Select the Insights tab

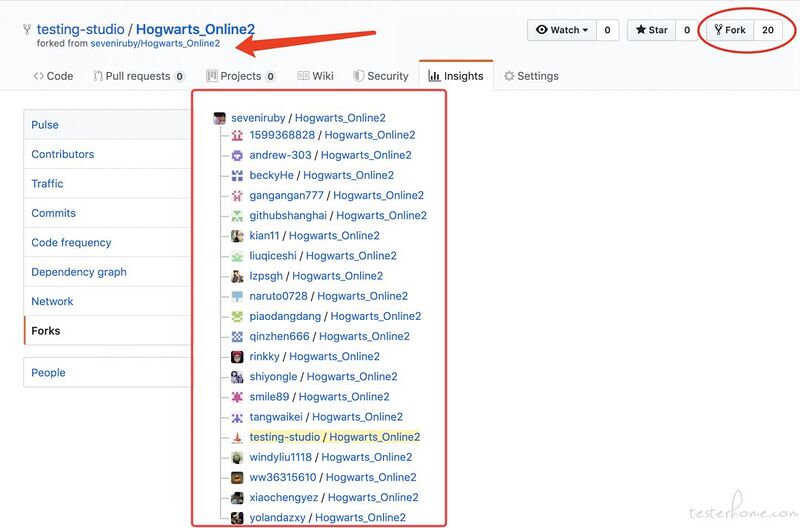tap(456, 76)
